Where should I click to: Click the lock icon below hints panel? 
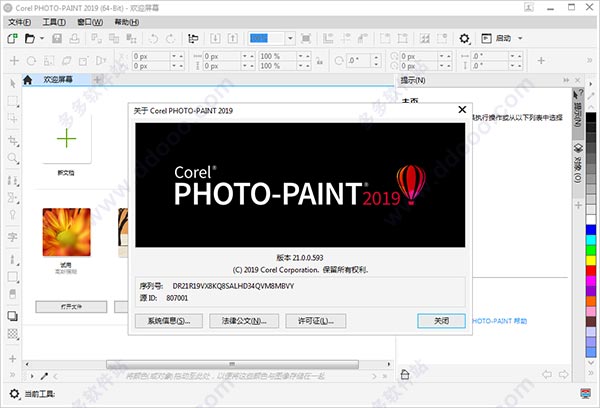tap(405, 374)
